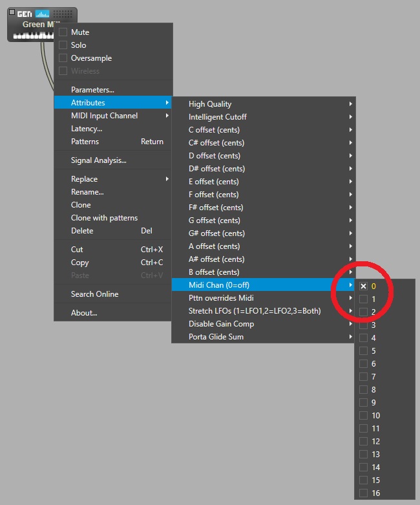Open Parameters... from the context menu

point(92,90)
